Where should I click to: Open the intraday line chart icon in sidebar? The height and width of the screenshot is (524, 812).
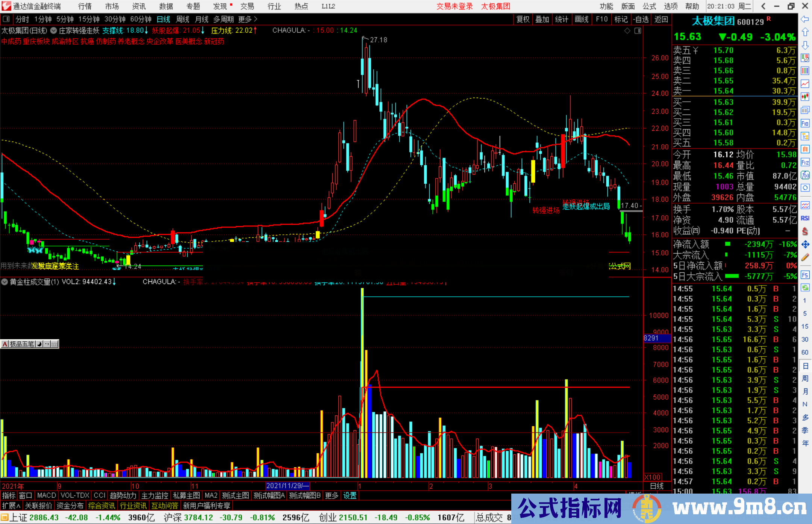pyautogui.click(x=805, y=84)
